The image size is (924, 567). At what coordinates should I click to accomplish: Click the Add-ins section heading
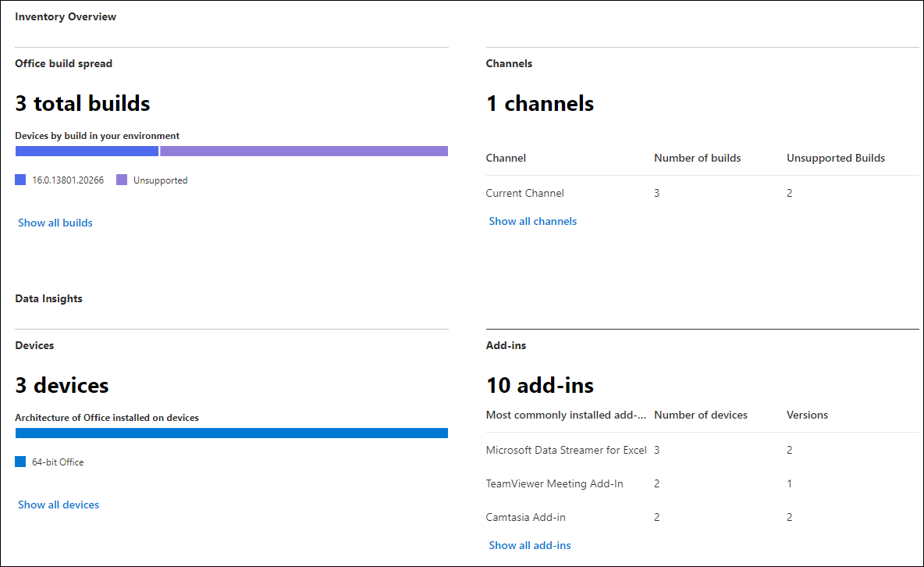[x=506, y=345]
